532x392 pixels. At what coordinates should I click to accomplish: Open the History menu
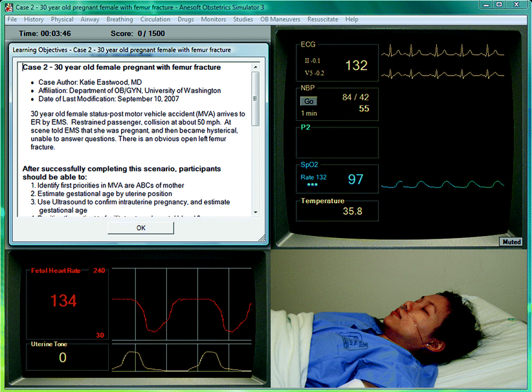pyautogui.click(x=34, y=19)
